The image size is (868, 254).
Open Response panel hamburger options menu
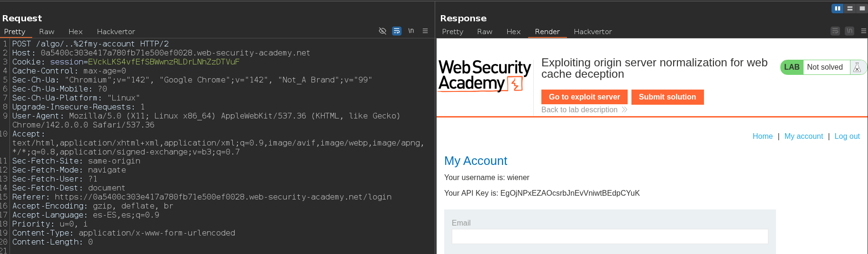tap(864, 31)
